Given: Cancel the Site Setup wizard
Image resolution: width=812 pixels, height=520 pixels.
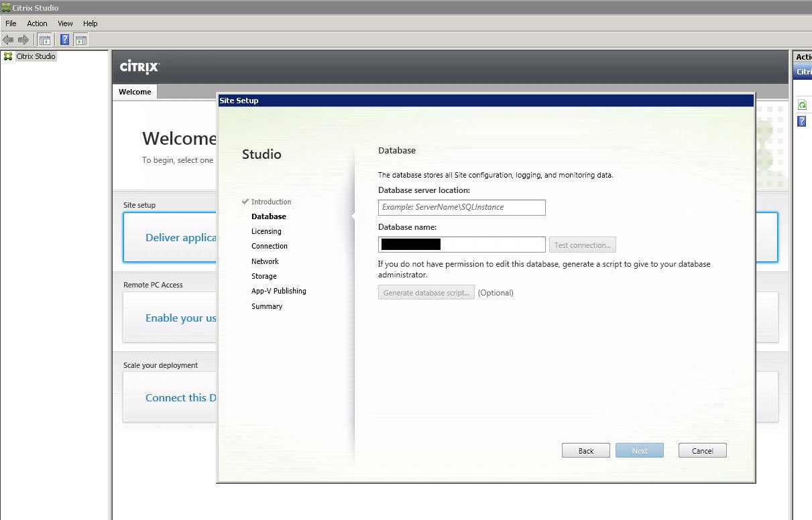Looking at the screenshot, I should [x=702, y=450].
